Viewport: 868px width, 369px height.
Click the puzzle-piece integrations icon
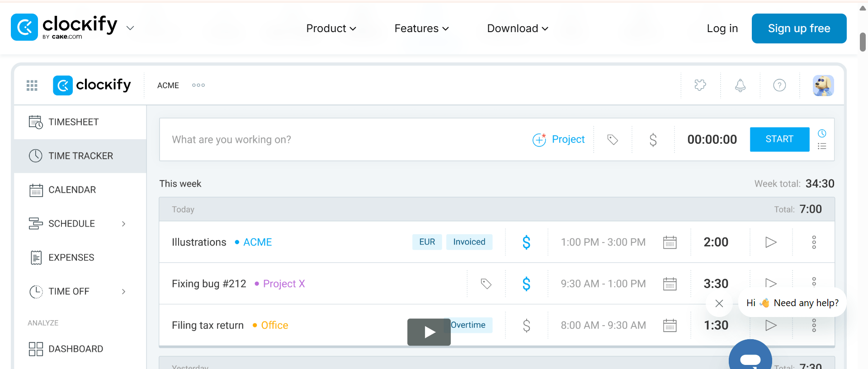tap(700, 85)
